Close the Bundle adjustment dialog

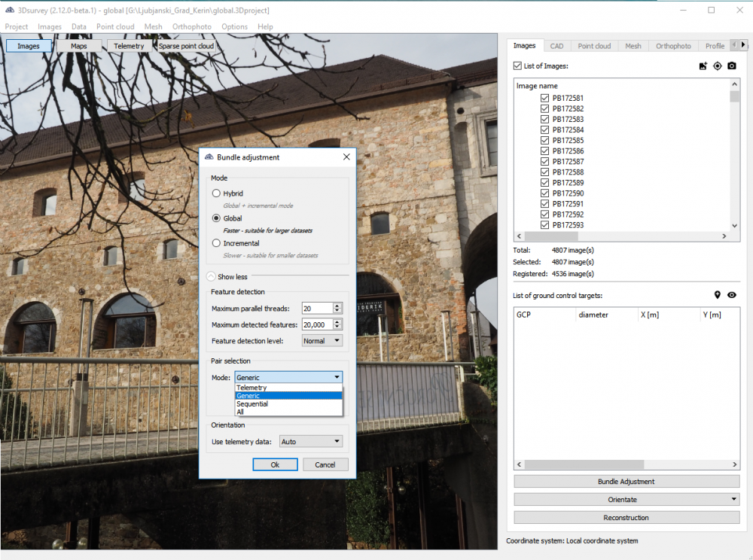coord(346,157)
